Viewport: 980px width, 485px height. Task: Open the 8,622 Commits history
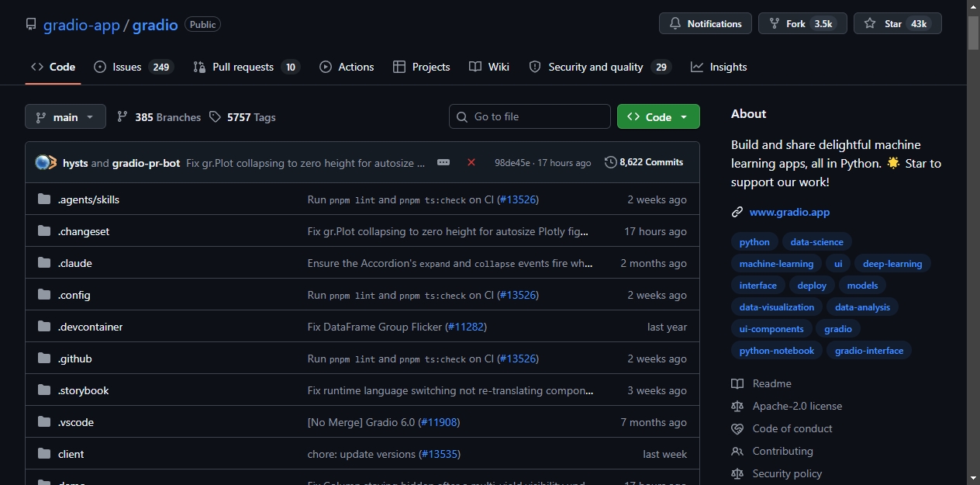coord(644,162)
